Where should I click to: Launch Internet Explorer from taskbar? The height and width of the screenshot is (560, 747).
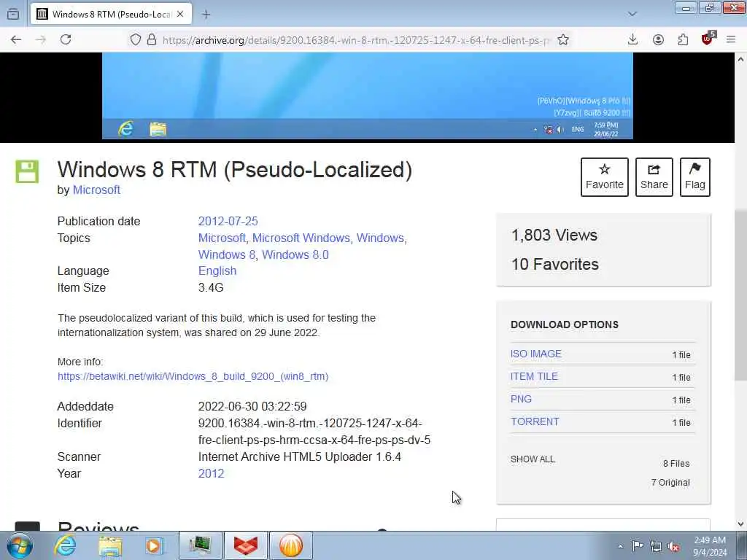coord(65,545)
